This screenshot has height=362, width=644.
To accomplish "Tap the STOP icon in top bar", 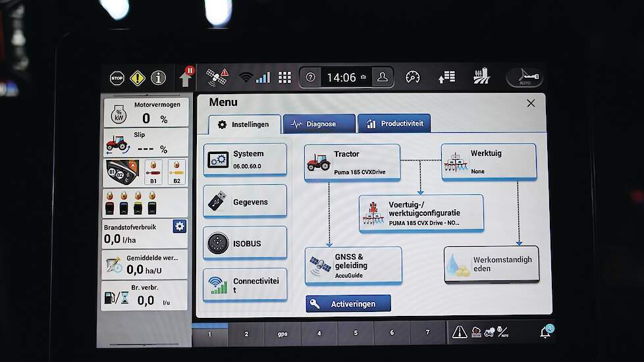I will coord(117,78).
